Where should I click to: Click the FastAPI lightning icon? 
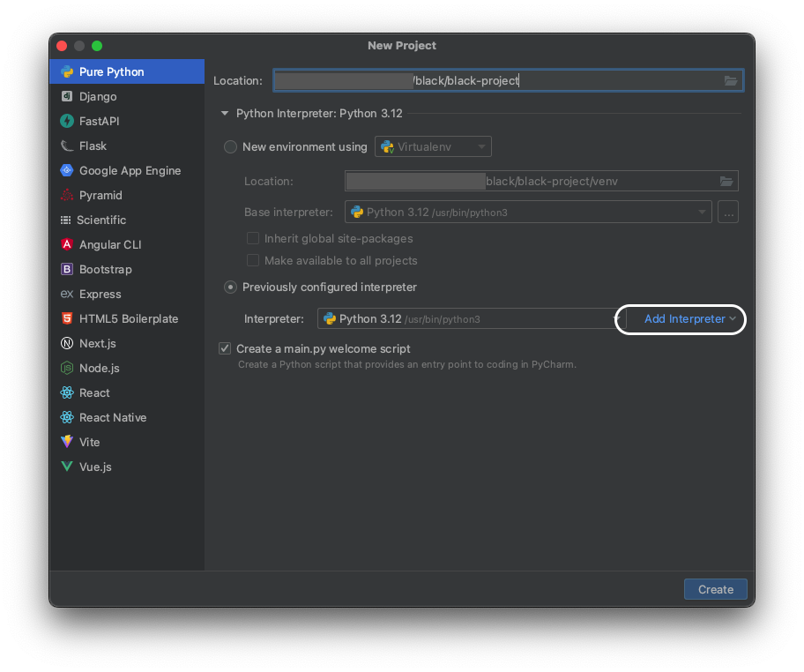point(67,121)
